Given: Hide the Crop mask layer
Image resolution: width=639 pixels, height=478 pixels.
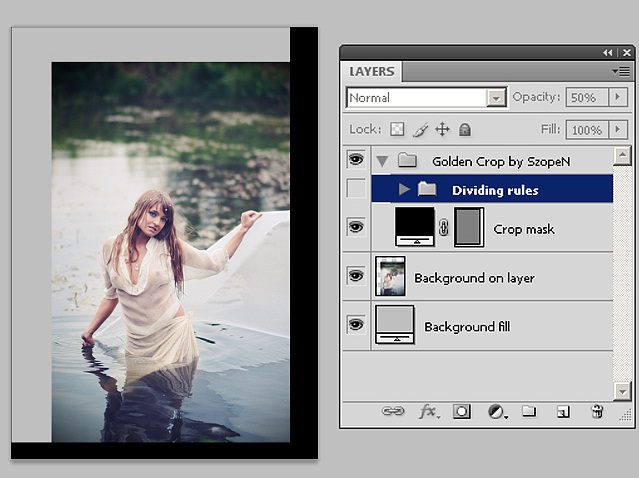Looking at the screenshot, I should tap(356, 227).
